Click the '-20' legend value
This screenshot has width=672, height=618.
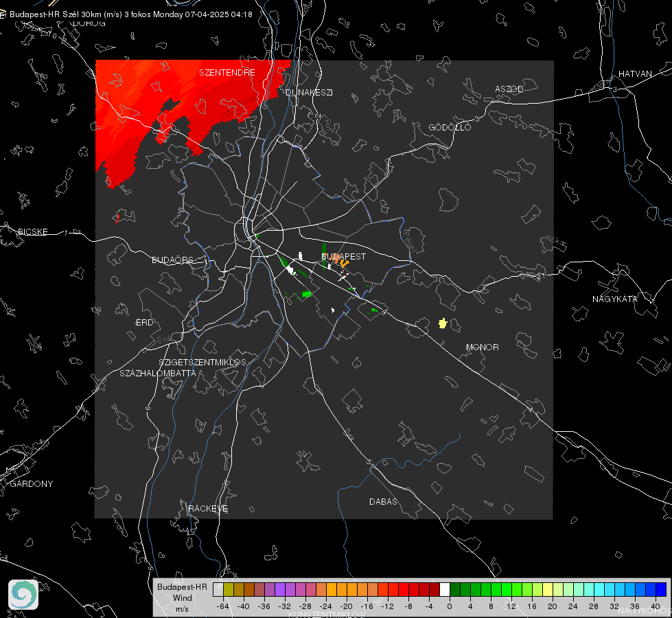(x=346, y=606)
